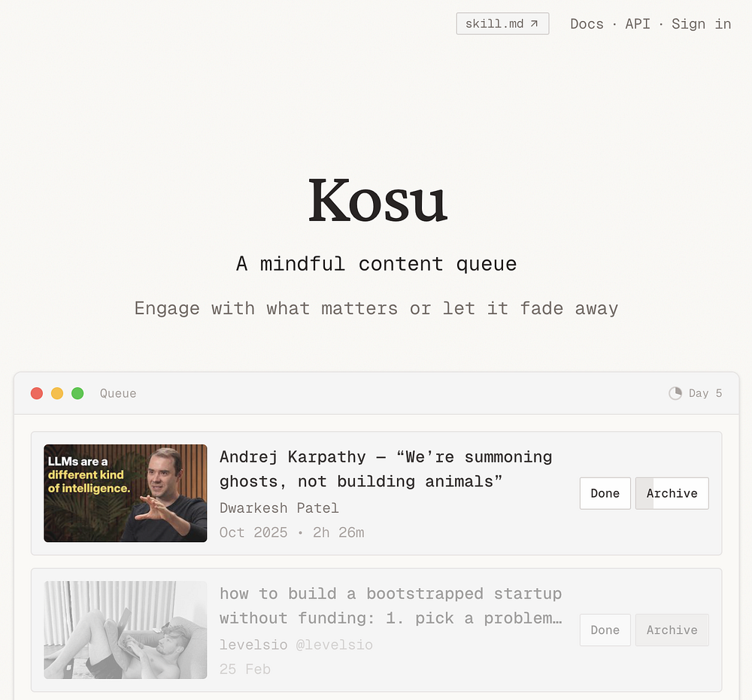Click the Queue title label
Image resolution: width=752 pixels, height=700 pixels.
[118, 393]
